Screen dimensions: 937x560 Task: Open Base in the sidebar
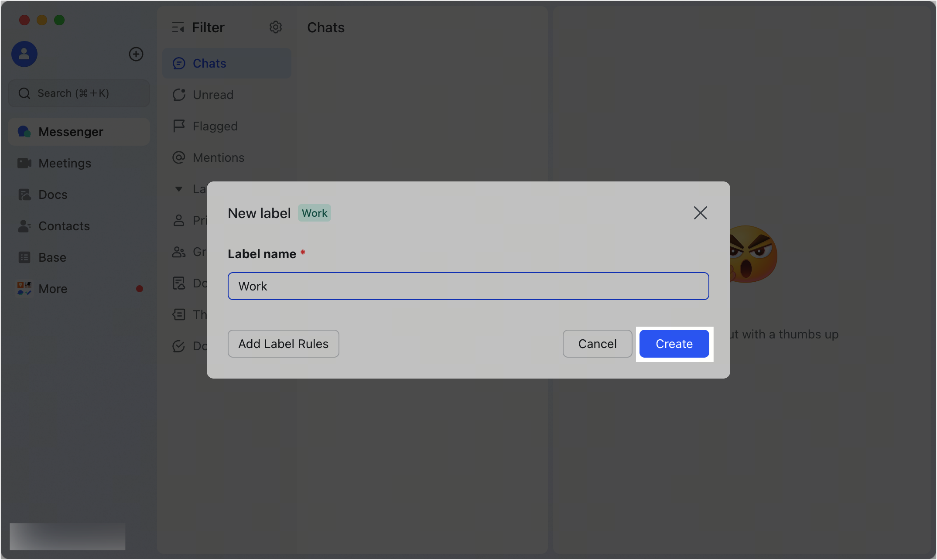(52, 257)
